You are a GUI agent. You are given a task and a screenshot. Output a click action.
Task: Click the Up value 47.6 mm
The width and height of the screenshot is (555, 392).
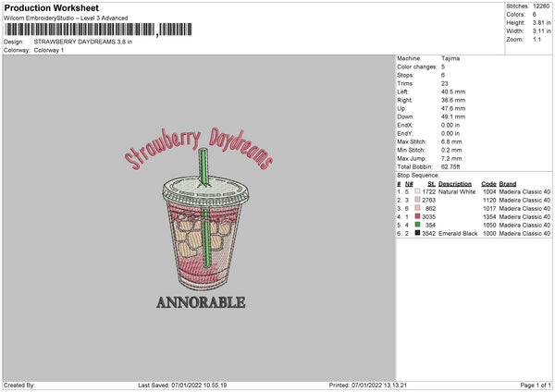[453, 108]
